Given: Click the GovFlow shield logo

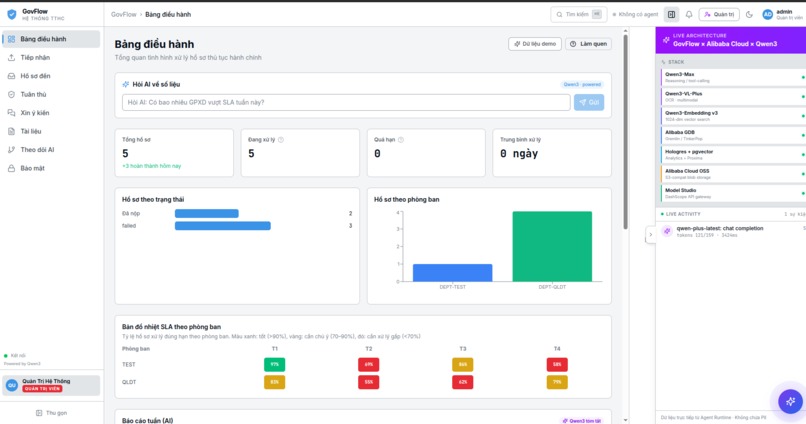Looking at the screenshot, I should (11, 14).
